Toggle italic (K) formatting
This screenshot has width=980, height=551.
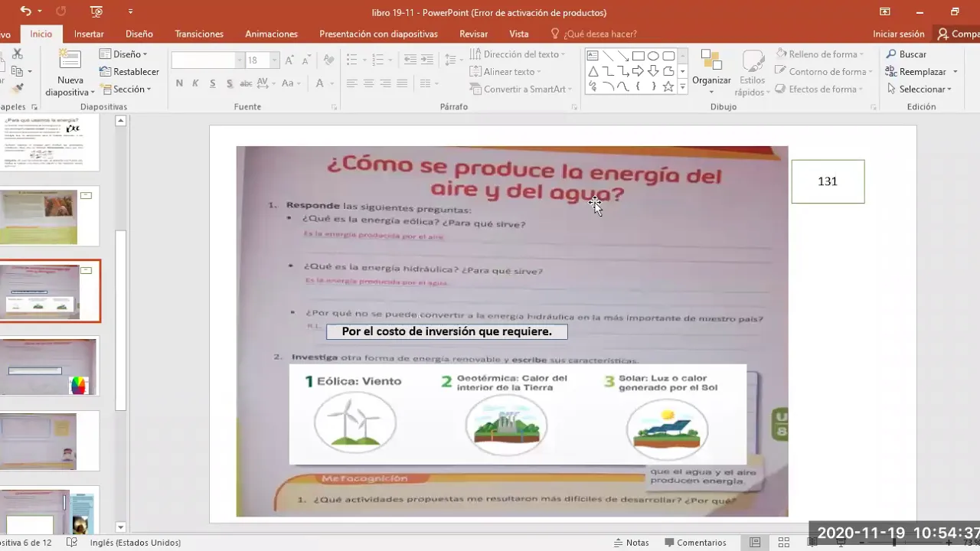(x=196, y=83)
